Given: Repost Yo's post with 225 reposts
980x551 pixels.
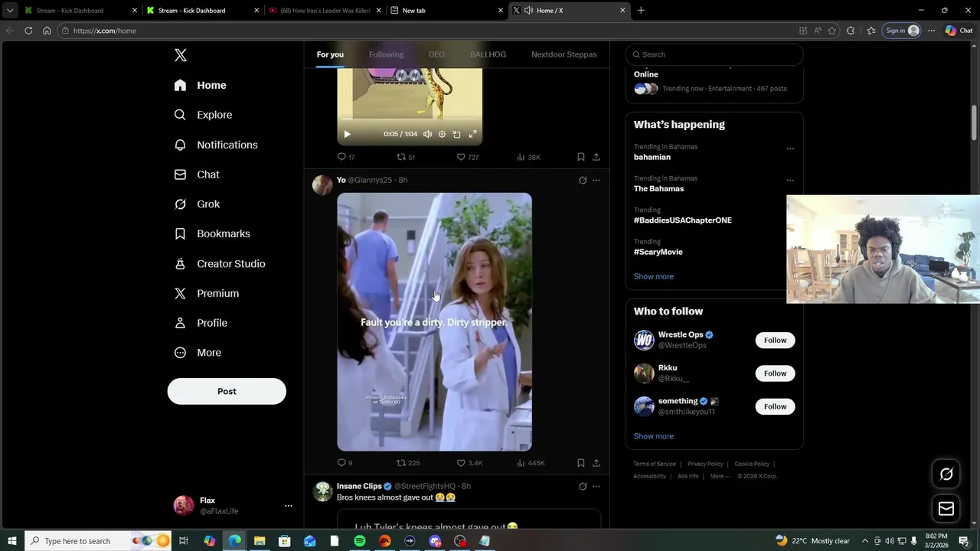Looking at the screenshot, I should click(407, 463).
